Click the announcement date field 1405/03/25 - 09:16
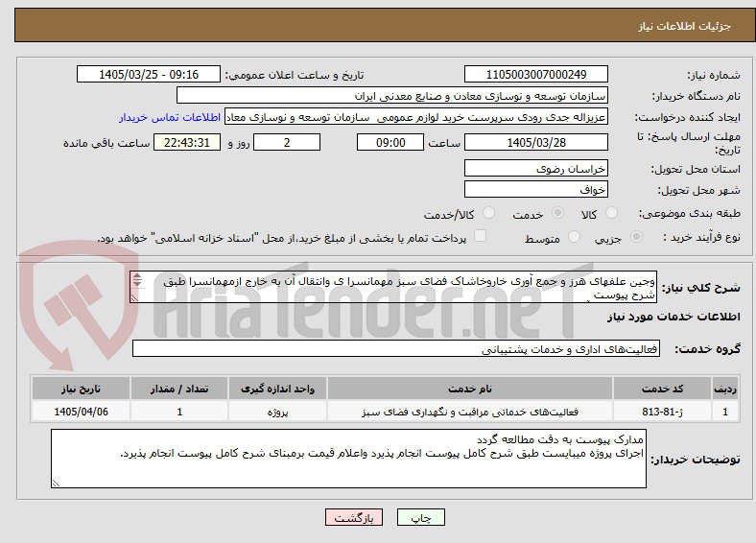 [149, 74]
